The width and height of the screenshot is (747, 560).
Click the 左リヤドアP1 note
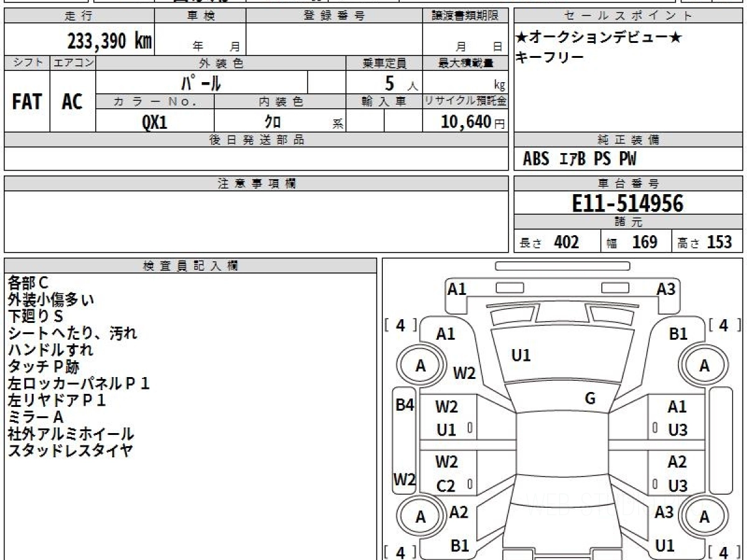(x=57, y=400)
